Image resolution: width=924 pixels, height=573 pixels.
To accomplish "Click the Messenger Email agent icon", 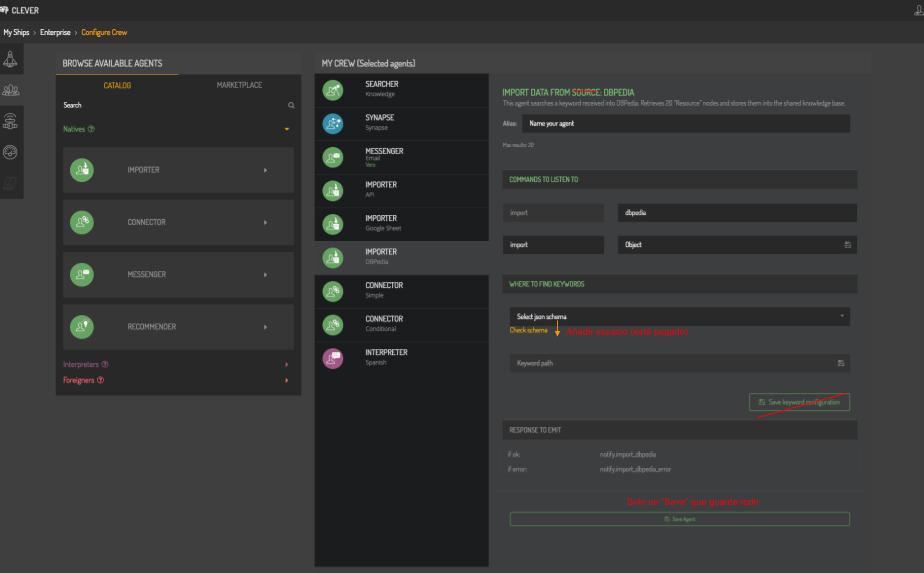I will coord(333,156).
